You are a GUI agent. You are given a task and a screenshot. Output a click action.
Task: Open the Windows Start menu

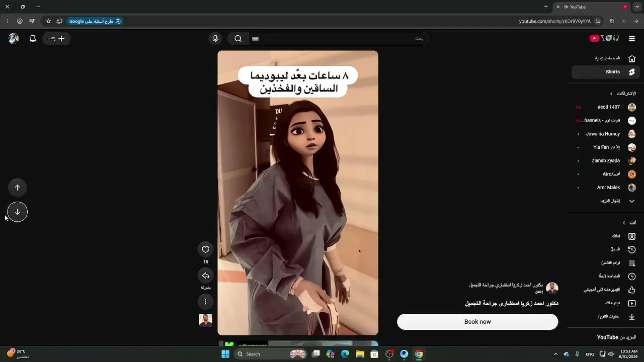point(225,354)
